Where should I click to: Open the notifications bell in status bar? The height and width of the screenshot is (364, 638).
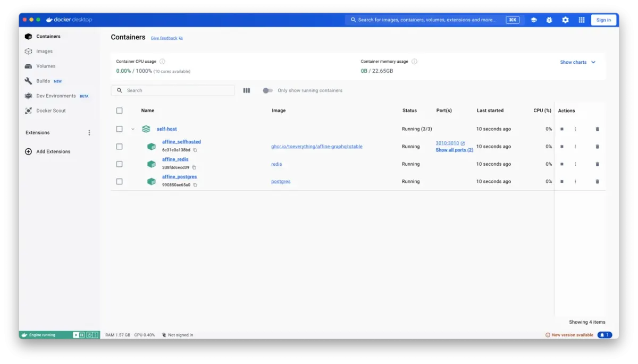tap(605, 335)
